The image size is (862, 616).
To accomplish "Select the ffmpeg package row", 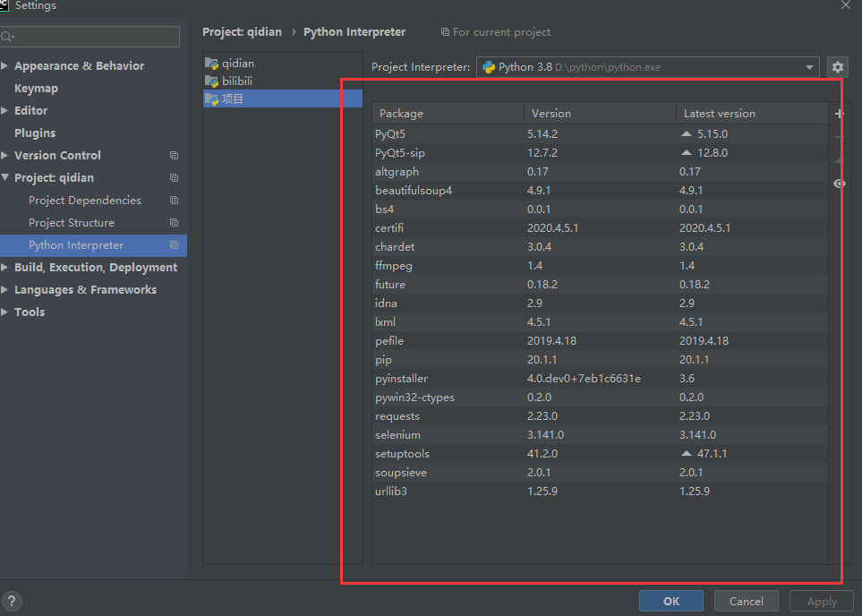I will click(601, 266).
